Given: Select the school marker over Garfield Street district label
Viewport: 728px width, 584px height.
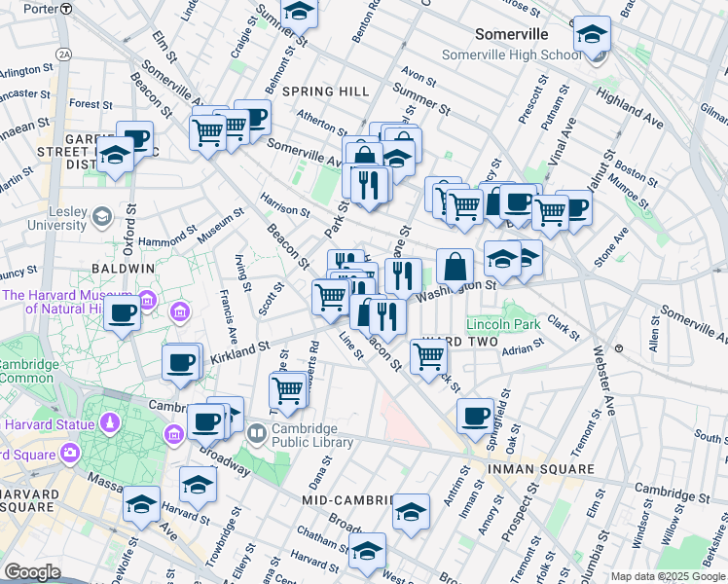Looking at the screenshot, I should tap(115, 156).
